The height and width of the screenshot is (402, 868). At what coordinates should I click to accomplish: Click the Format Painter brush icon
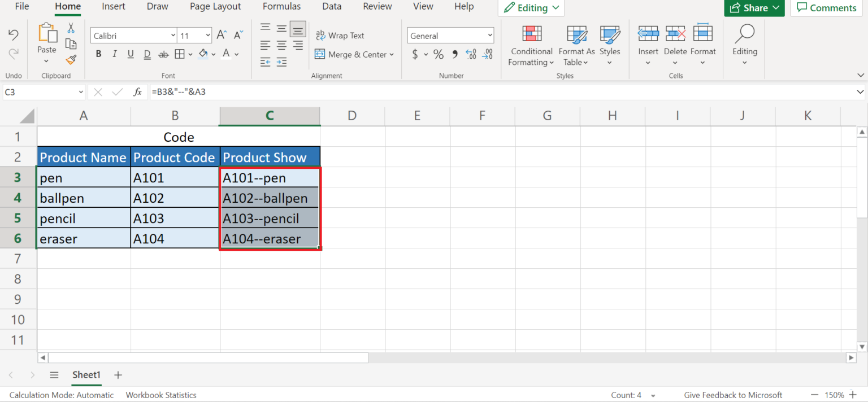pos(71,59)
